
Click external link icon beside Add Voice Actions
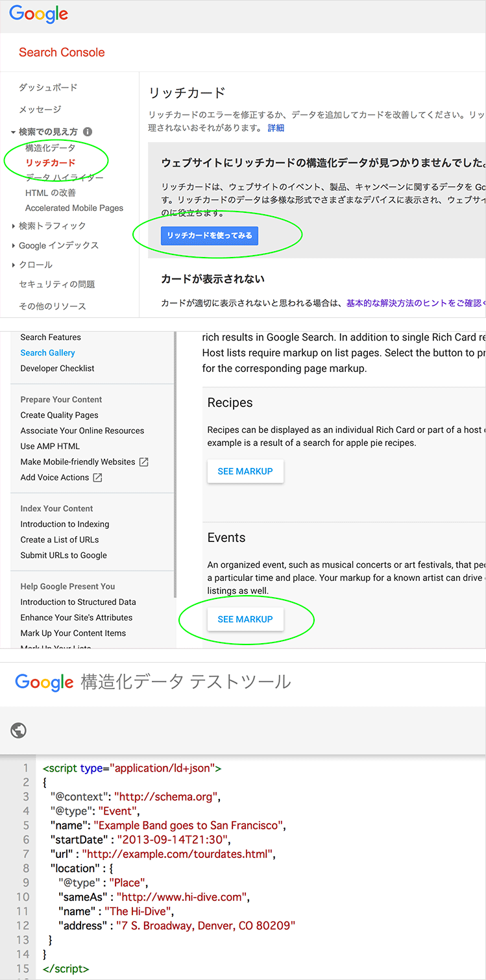coord(97,478)
